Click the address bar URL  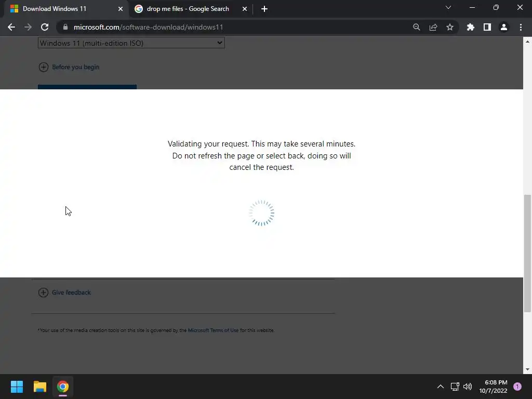tap(148, 27)
